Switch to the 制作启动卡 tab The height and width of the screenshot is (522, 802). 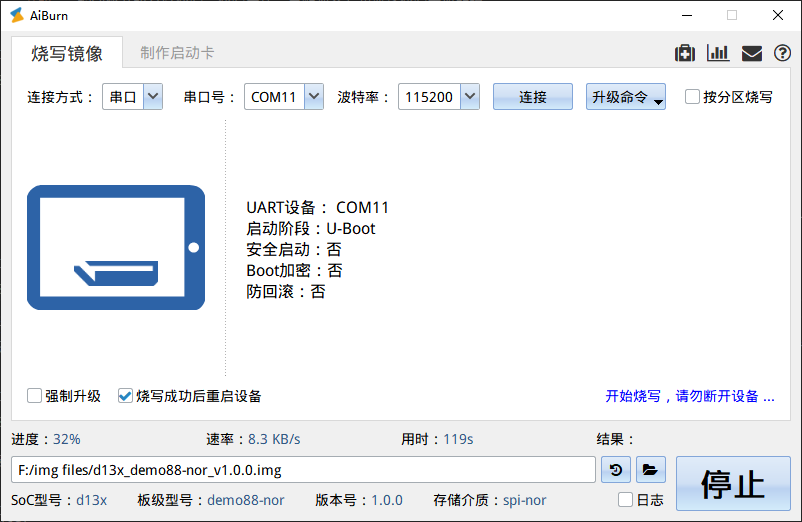177,53
